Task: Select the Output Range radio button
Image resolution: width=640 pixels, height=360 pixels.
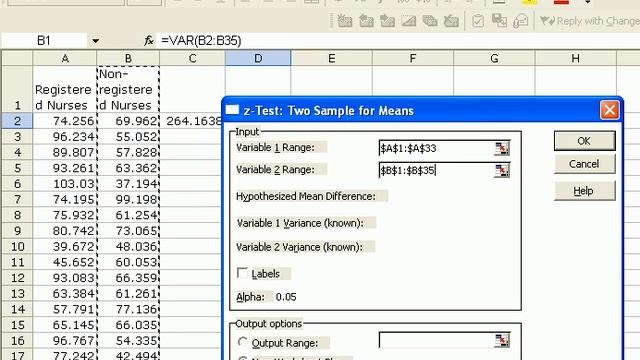Action: click(x=242, y=342)
